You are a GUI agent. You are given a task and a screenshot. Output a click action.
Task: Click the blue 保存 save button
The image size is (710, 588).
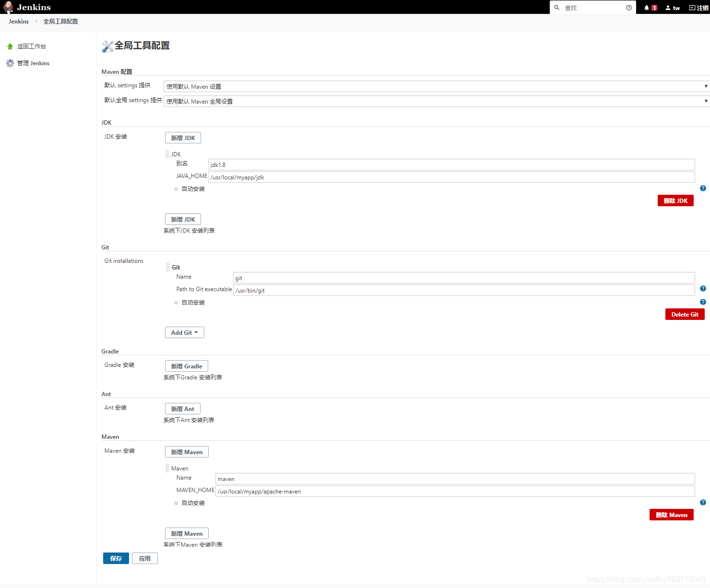116,558
